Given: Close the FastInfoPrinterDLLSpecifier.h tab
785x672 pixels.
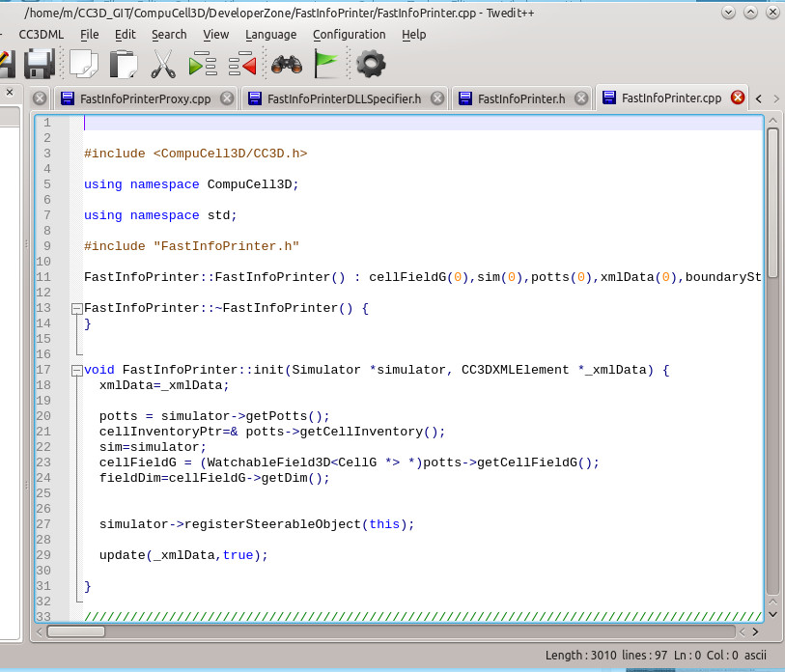Looking at the screenshot, I should point(437,98).
